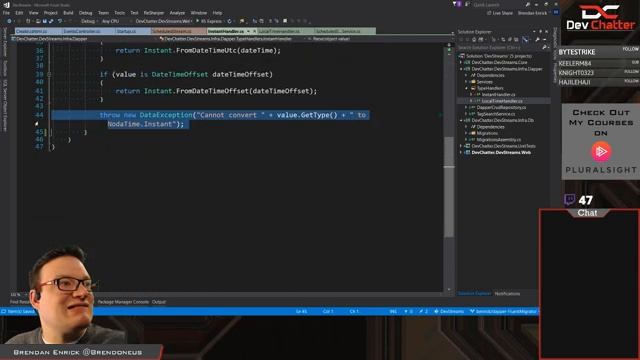Click the editor vertical scrollbar thumb
Screen dimensions: 640x360
(x=449, y=187)
